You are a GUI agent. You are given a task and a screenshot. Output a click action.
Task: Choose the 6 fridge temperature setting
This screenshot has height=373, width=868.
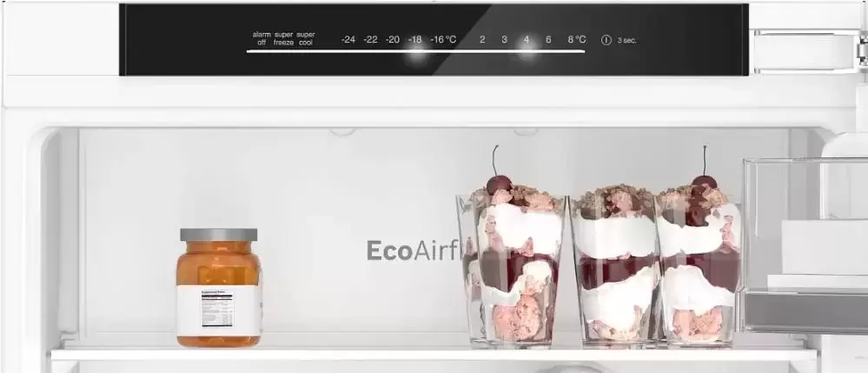pyautogui.click(x=548, y=40)
